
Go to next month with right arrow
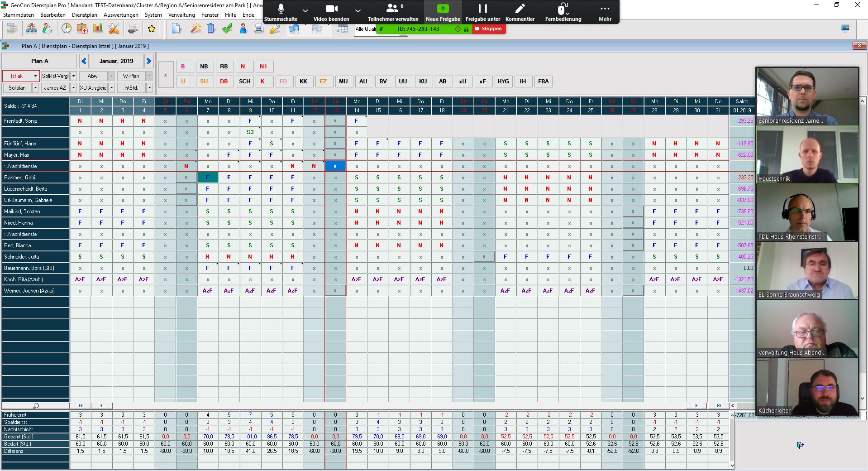(148, 61)
